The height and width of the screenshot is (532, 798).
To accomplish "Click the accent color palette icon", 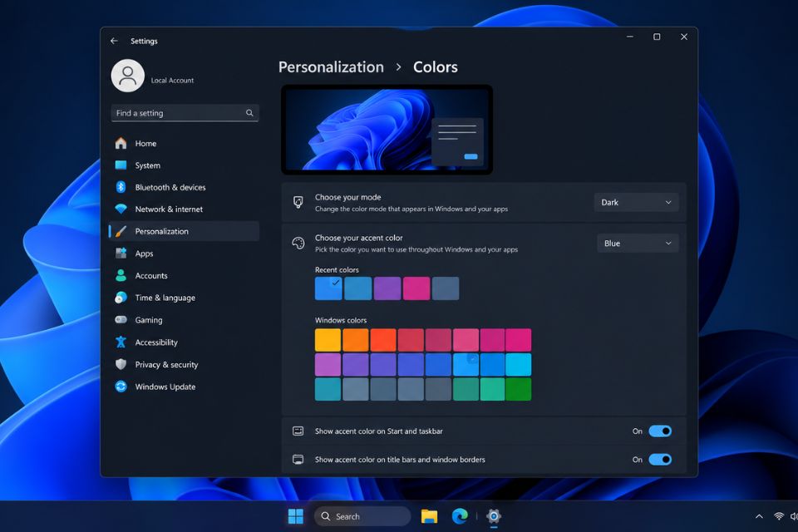I will pyautogui.click(x=298, y=243).
